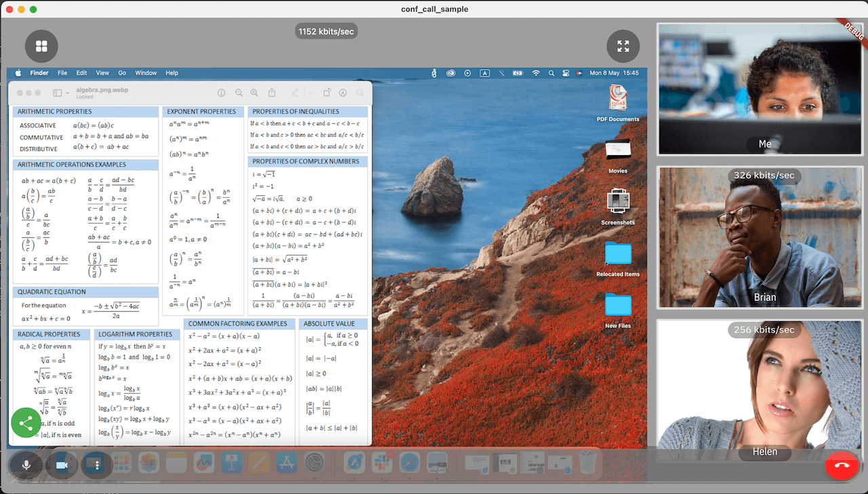
Task: Select Brian's participant video tile
Action: tap(760, 237)
